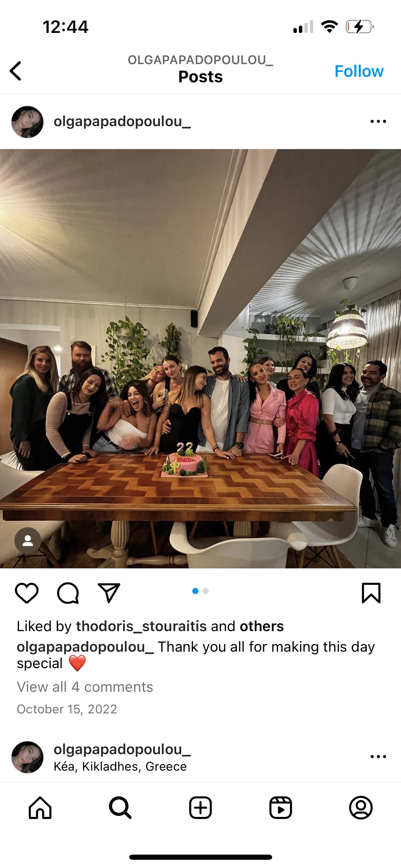401x868 pixels.
Task: Open more options for the Kéa post
Action: click(x=378, y=756)
